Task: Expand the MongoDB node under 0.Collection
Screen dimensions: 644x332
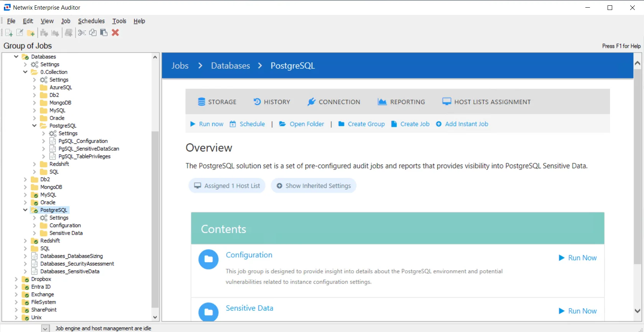Action: (x=34, y=103)
